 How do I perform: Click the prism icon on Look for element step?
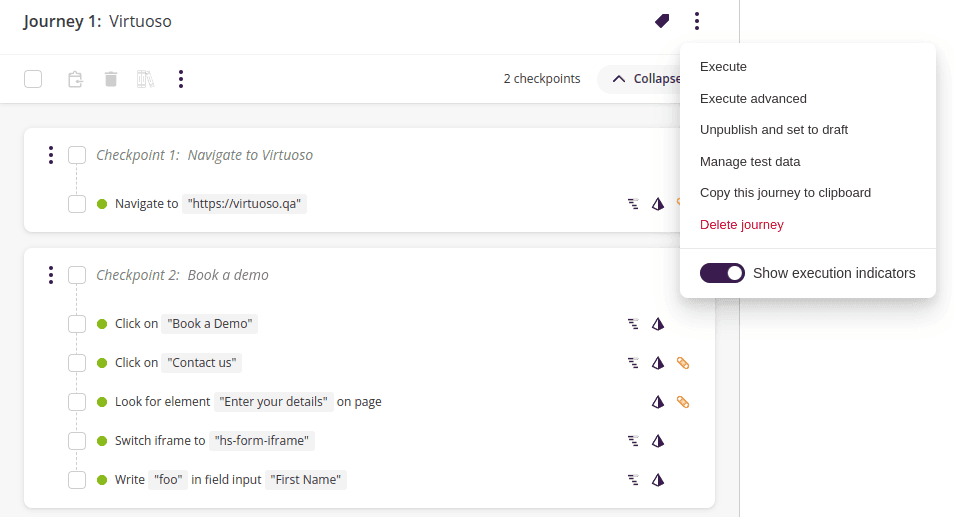[658, 402]
